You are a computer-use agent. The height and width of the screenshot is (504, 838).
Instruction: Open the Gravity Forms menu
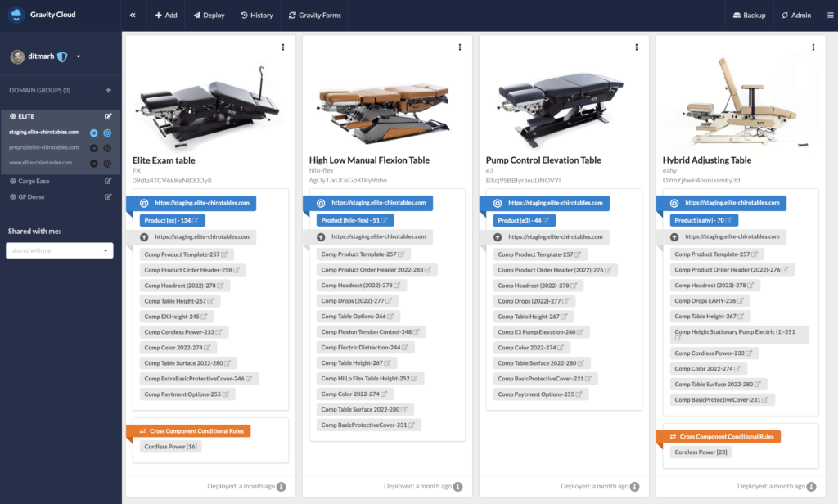[x=315, y=16]
